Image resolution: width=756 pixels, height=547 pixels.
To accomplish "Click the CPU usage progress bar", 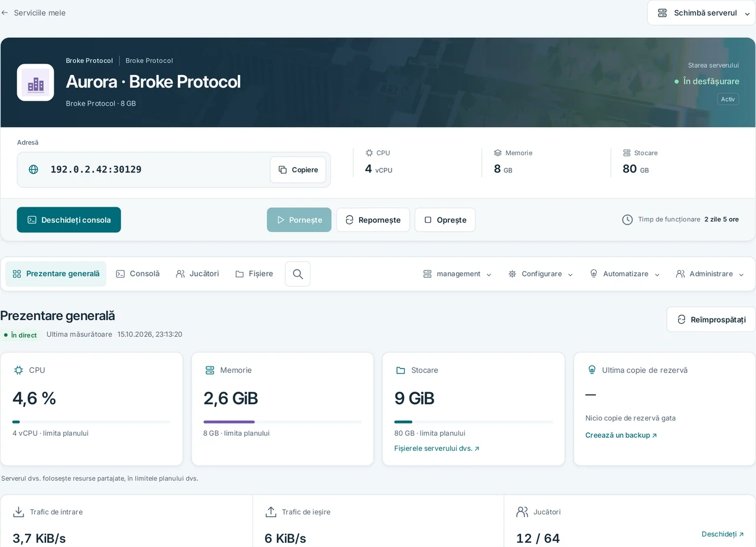I will tap(92, 422).
